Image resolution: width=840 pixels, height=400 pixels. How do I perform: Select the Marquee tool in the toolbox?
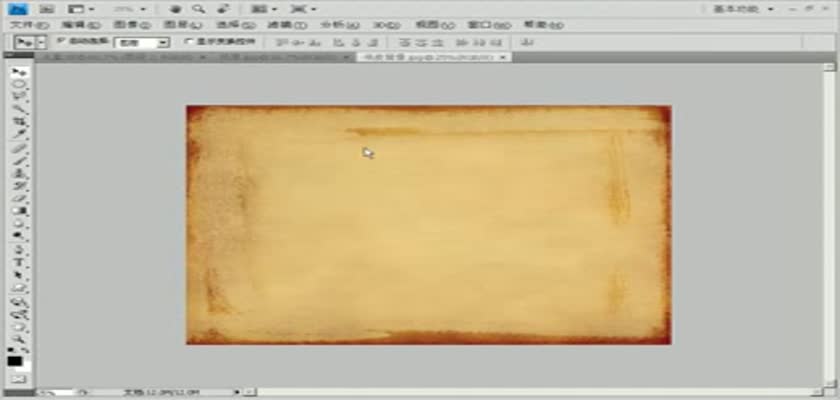pyautogui.click(x=17, y=85)
